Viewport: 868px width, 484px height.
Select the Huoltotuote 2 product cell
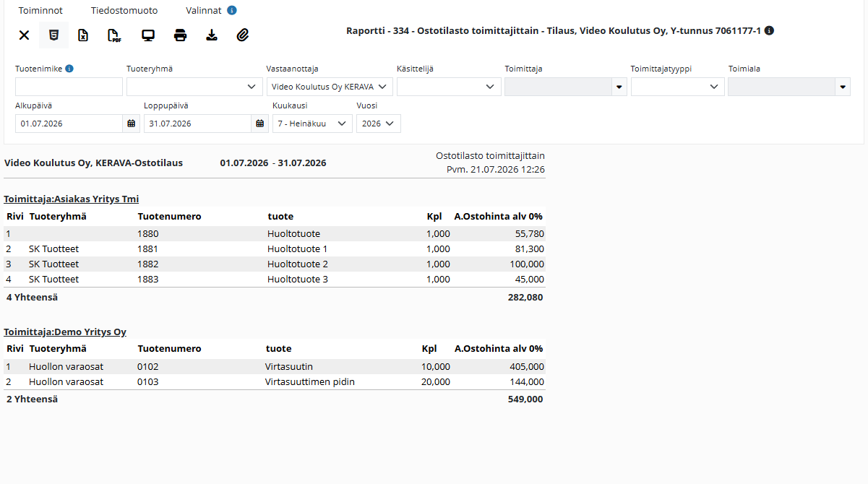(298, 264)
